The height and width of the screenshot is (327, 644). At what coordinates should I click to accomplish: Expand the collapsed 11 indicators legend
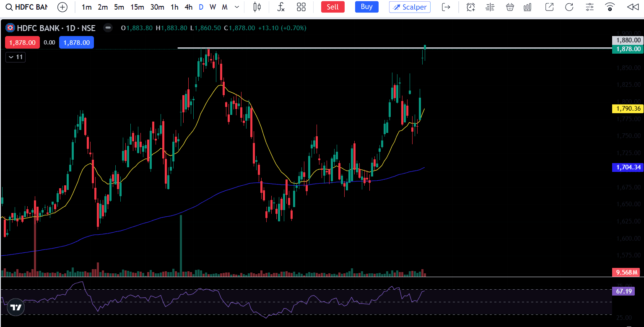point(16,57)
